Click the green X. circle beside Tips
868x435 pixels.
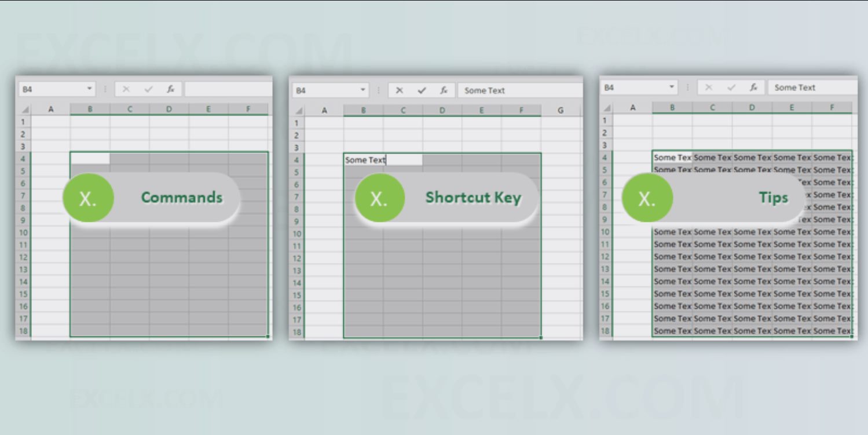point(647,198)
